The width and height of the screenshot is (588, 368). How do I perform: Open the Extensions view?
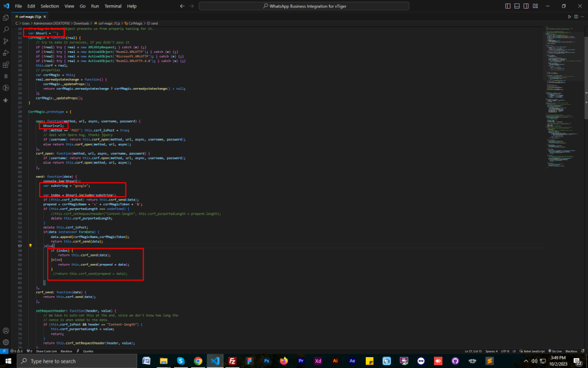pos(6,64)
